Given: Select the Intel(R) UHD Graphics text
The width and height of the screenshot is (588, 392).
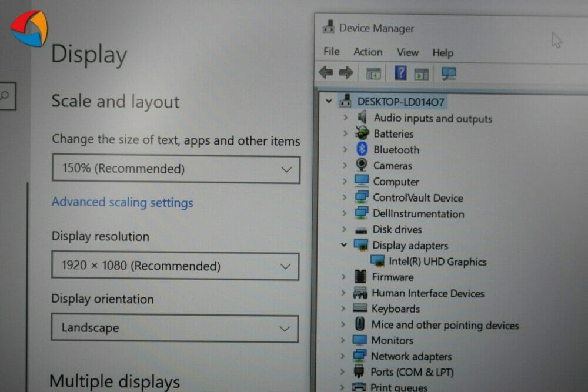Looking at the screenshot, I should (437, 261).
